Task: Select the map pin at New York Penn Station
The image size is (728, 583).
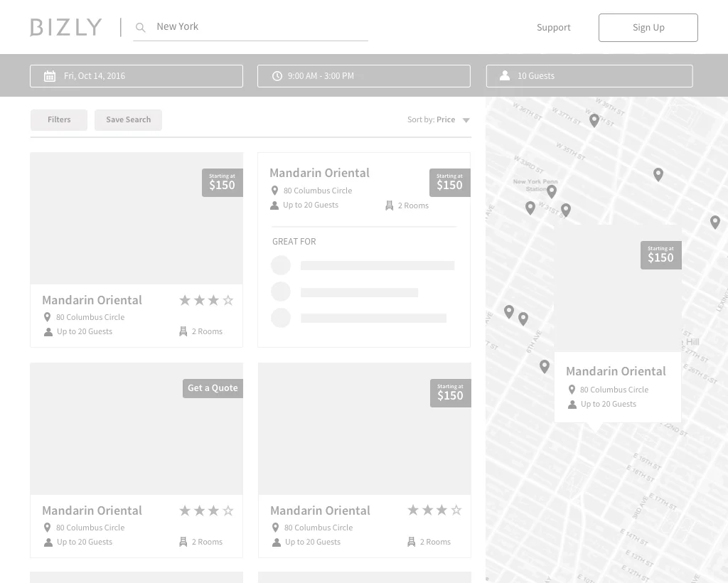Action: click(552, 191)
